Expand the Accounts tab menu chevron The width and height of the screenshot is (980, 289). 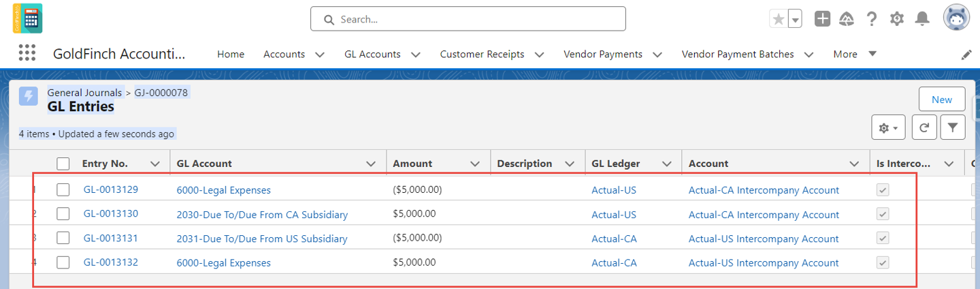coord(320,55)
